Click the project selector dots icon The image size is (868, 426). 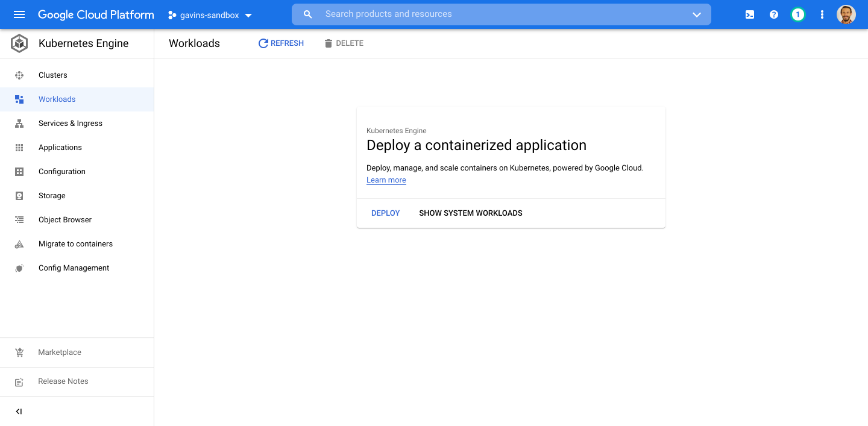[x=172, y=15]
